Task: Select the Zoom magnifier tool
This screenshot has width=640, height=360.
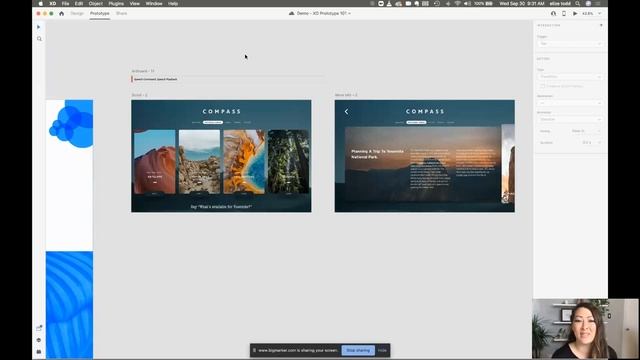Action: pos(39,39)
